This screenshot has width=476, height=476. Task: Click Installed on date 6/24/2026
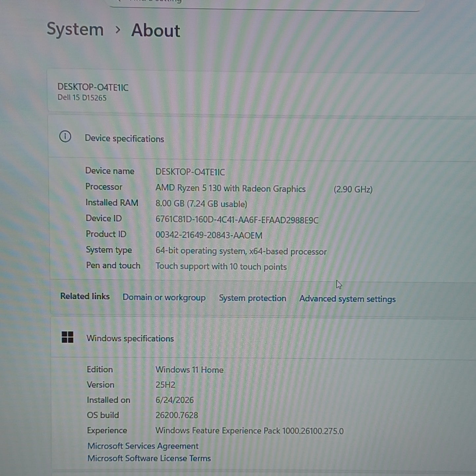click(x=175, y=400)
